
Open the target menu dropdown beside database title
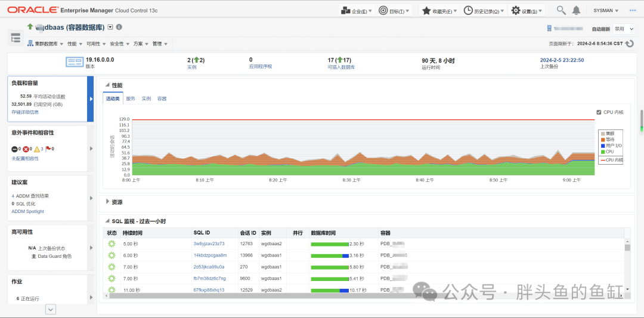[110, 27]
